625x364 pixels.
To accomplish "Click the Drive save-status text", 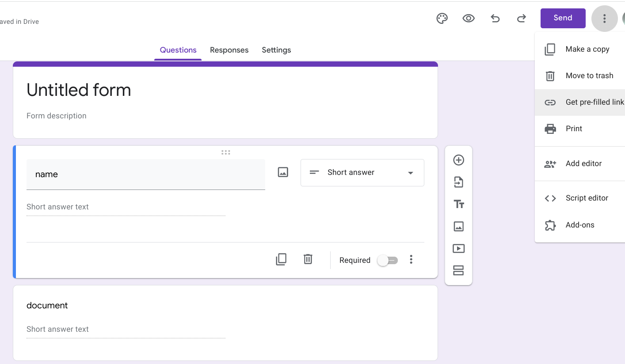I will (19, 21).
